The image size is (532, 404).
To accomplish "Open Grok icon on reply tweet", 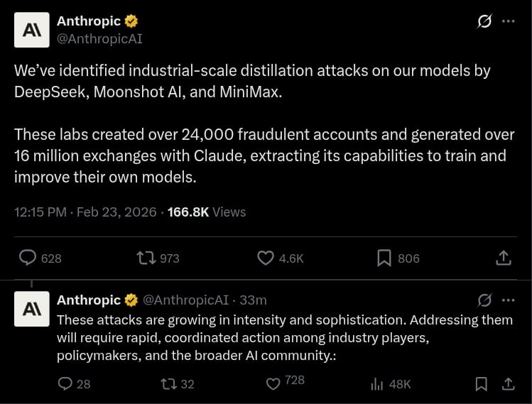I will coord(485,300).
